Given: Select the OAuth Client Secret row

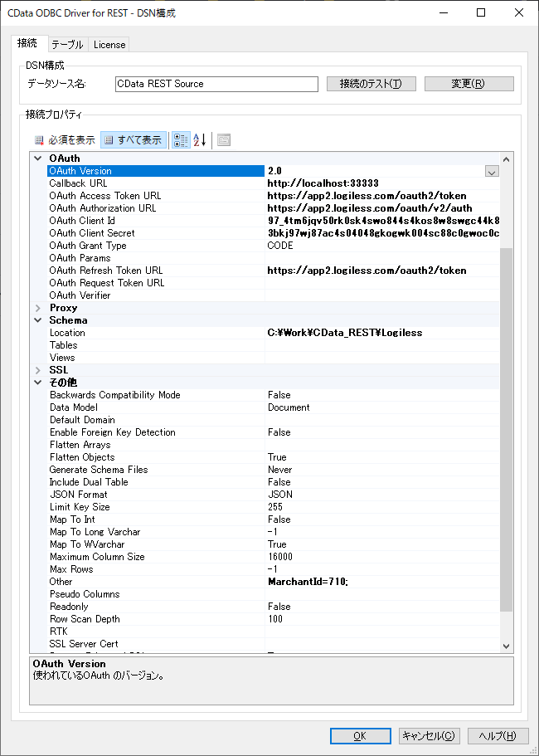Looking at the screenshot, I should coord(274,233).
